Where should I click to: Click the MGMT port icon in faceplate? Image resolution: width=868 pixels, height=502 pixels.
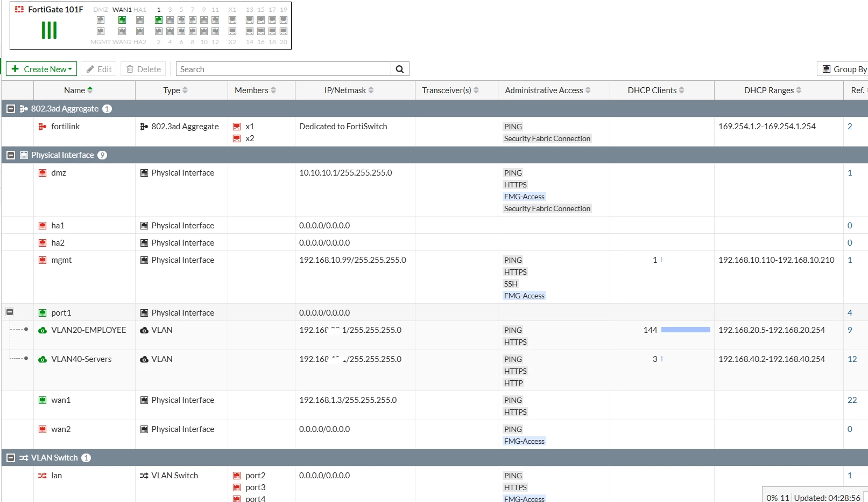(x=101, y=31)
